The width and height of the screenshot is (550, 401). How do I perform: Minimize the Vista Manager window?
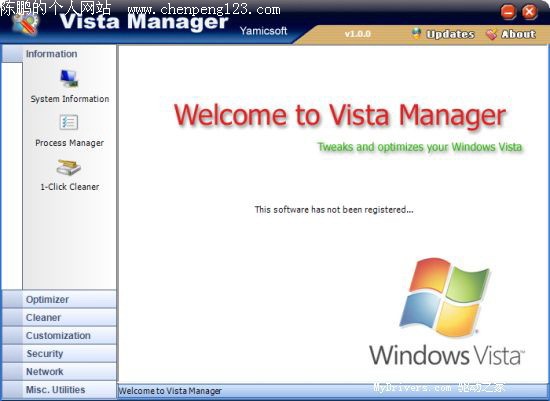click(508, 12)
